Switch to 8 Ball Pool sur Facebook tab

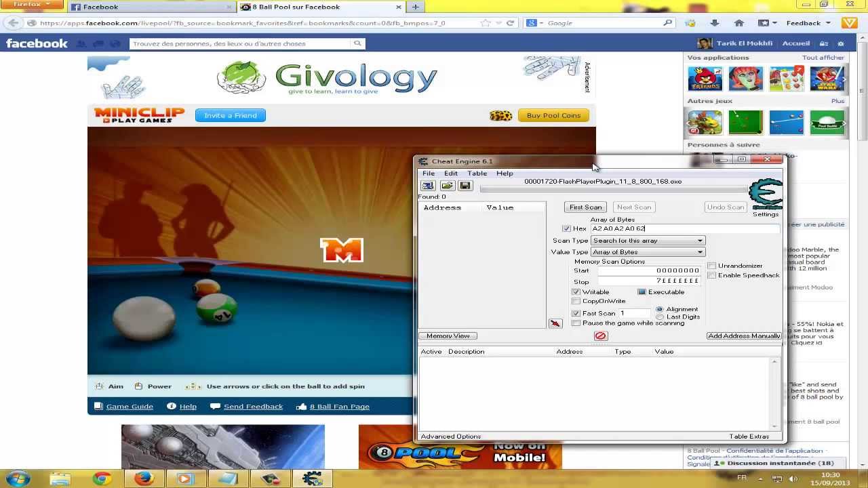pos(321,7)
